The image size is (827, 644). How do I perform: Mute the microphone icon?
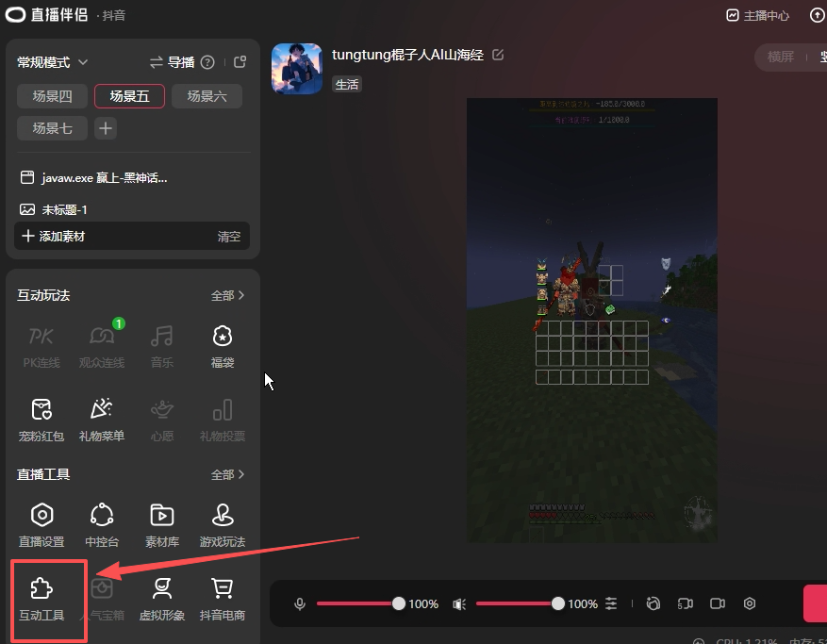point(300,603)
